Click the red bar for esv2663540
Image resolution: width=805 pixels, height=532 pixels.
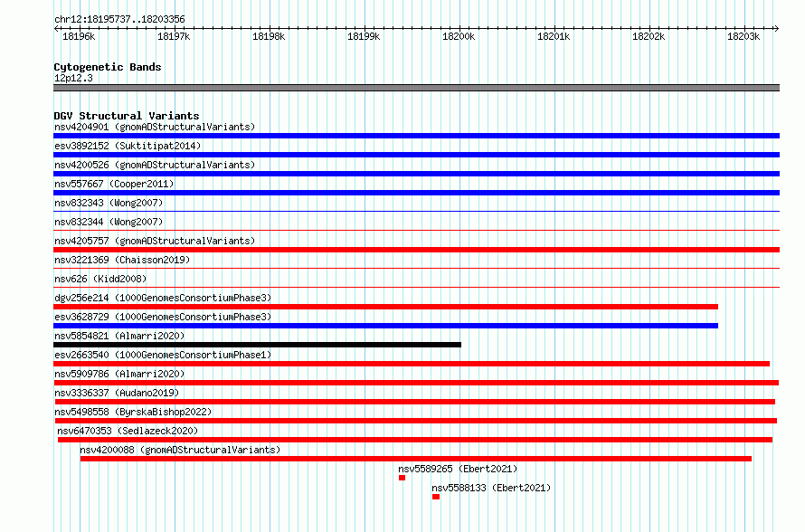(412, 364)
